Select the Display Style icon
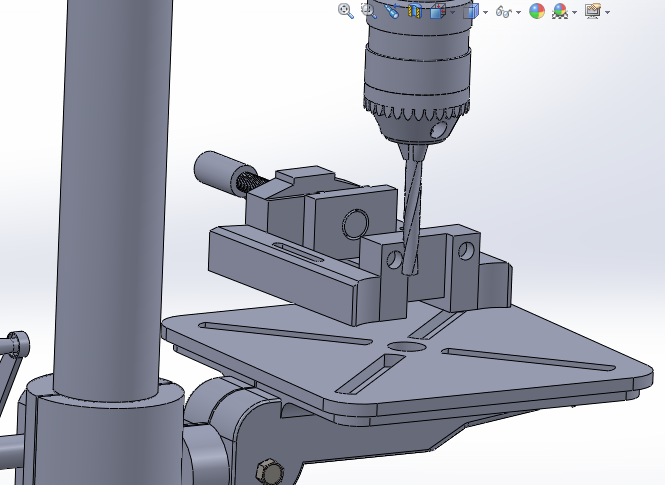The width and height of the screenshot is (665, 485). (470, 11)
